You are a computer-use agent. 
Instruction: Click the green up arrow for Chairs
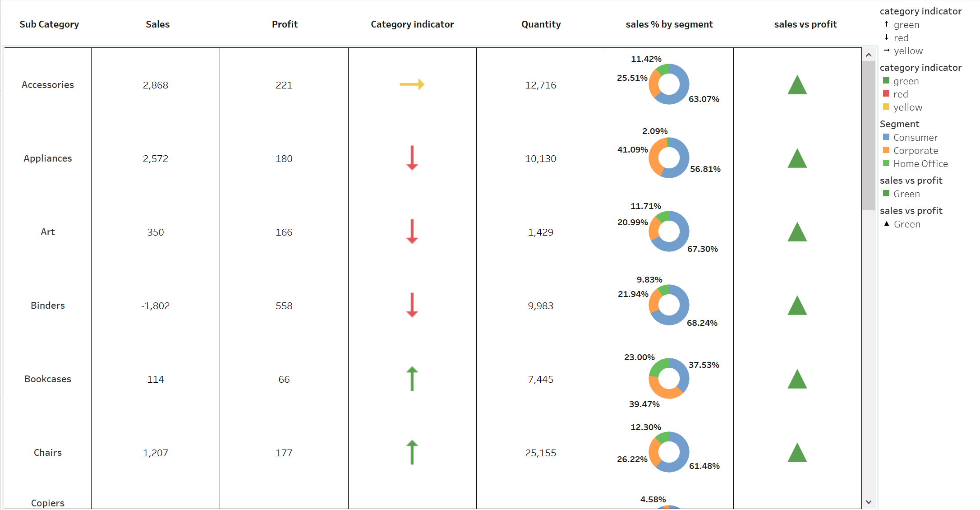tap(412, 453)
